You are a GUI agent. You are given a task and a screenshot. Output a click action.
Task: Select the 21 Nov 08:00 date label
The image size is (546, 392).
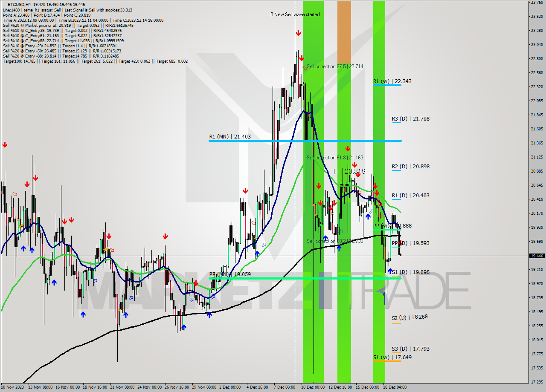pyautogui.click(x=122, y=387)
